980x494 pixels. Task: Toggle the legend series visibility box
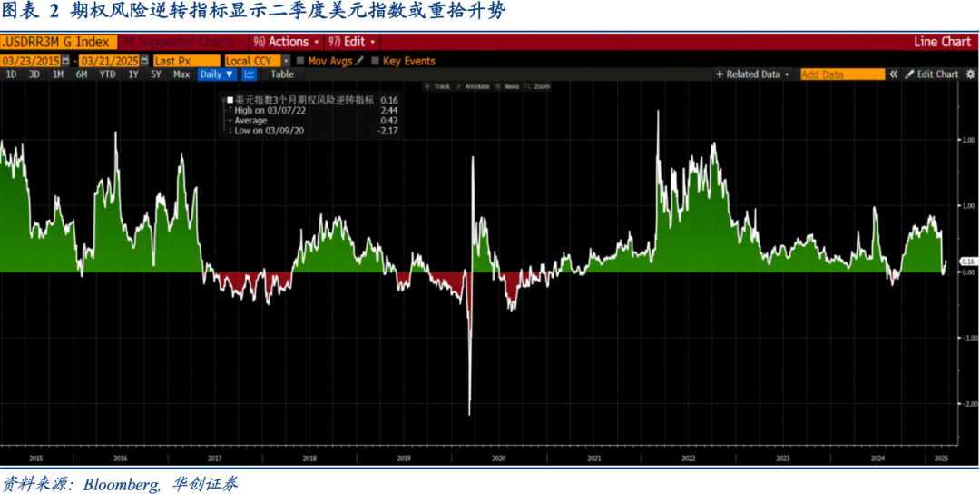(230, 100)
